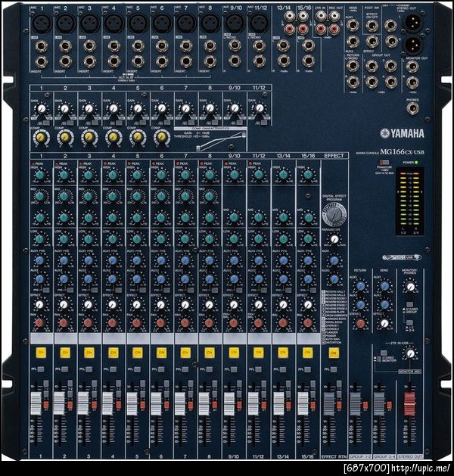Click the red STEREO OUT master fader
Viewport: 454px width, 476px height.
[x=409, y=403]
